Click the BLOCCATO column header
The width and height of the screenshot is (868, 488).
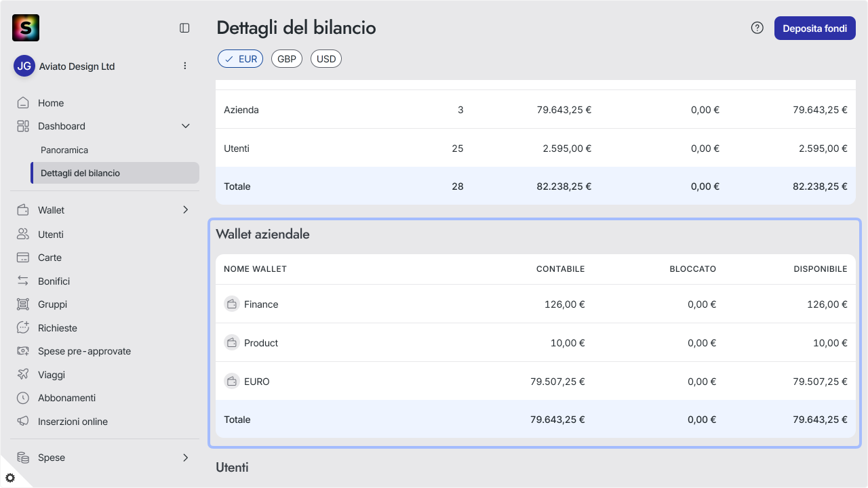692,269
